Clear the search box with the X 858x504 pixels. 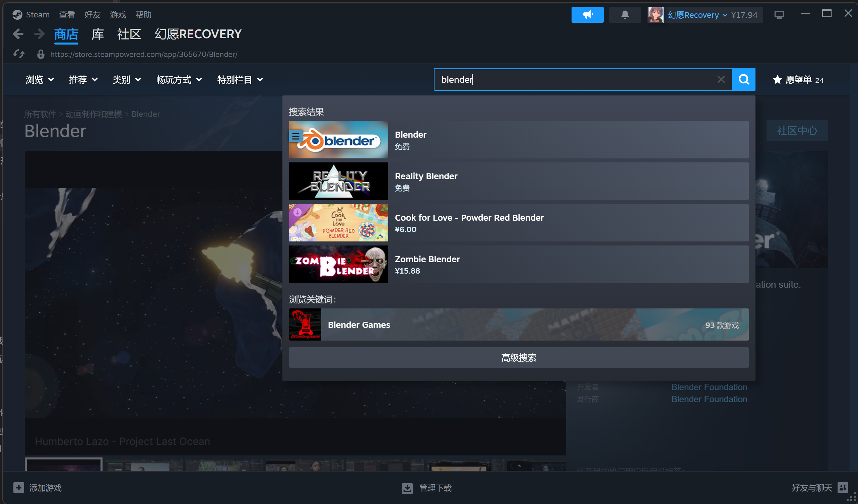tap(721, 79)
